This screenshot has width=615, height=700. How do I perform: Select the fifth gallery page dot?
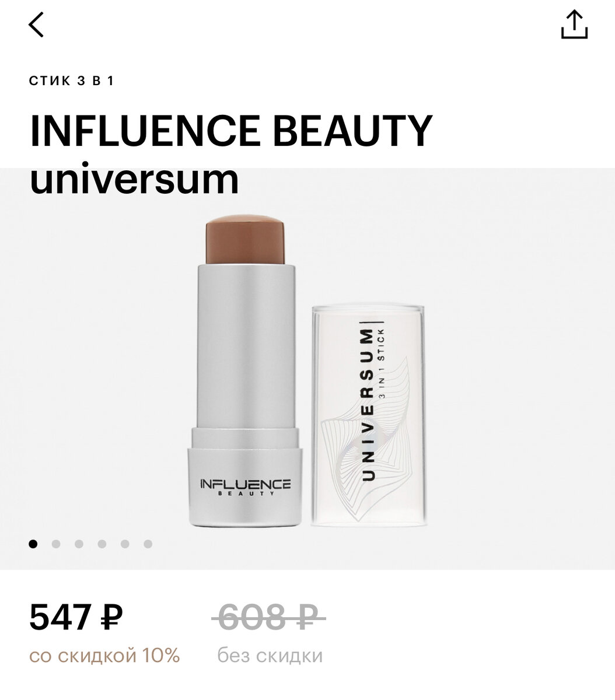125,544
